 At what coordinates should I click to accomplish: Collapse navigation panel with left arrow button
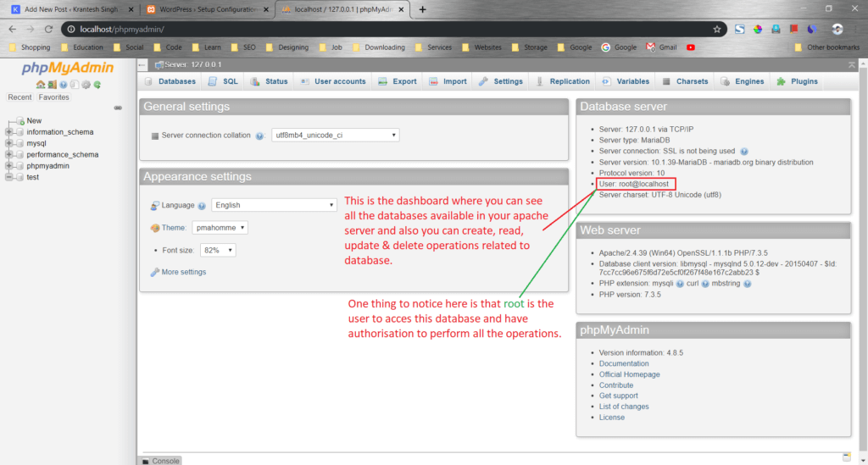[142, 65]
